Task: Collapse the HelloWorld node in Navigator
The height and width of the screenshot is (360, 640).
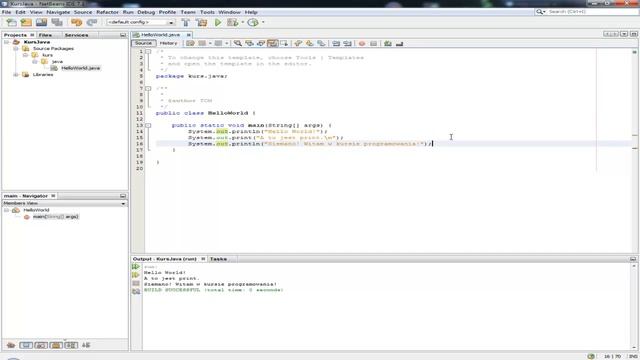Action: click(7, 210)
